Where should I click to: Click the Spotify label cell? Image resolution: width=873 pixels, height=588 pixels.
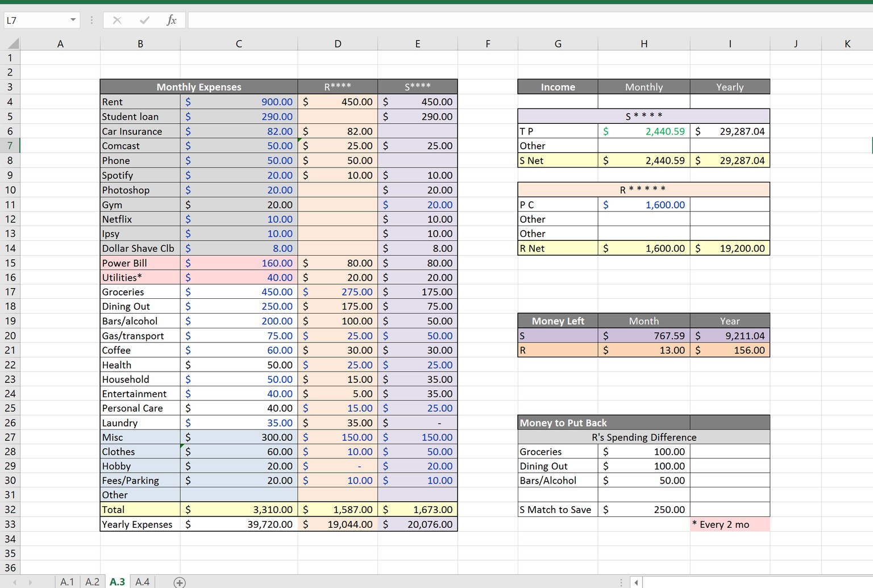pyautogui.click(x=140, y=175)
